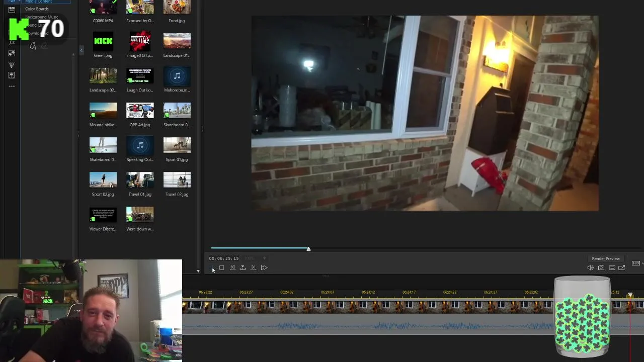Viewport: 644px width, 362px height.
Task: Select the Landscape 01 thumbnail
Action: click(x=177, y=41)
